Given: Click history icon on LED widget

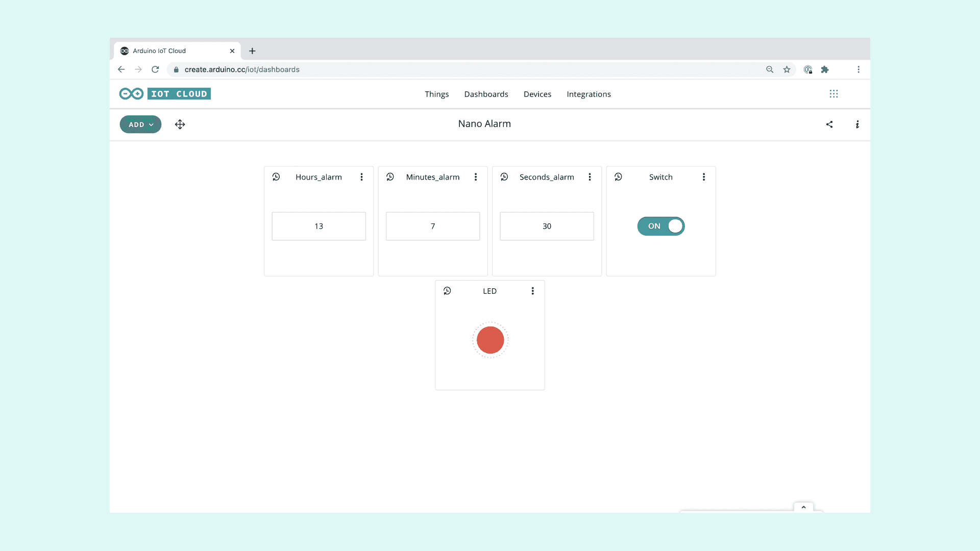Looking at the screenshot, I should 447,291.
